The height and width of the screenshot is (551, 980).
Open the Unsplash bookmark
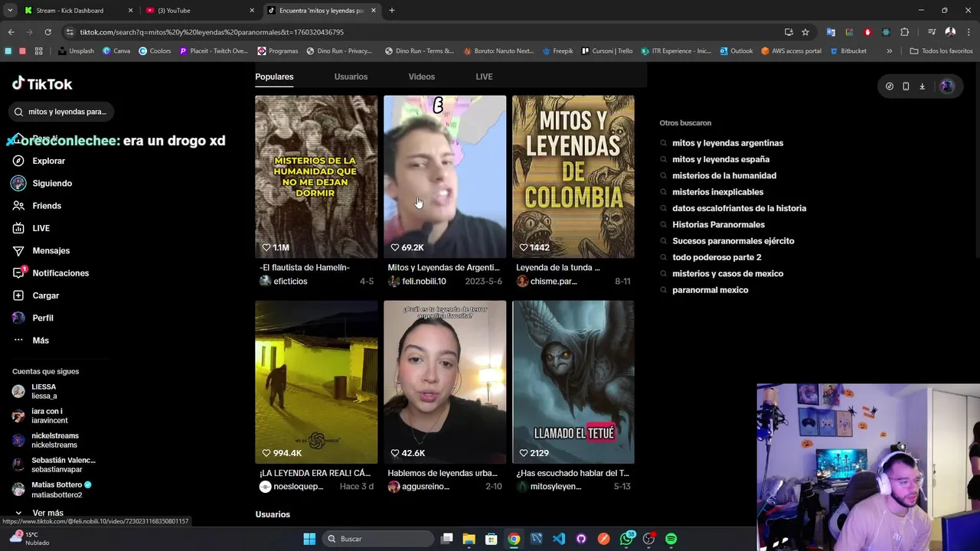click(x=76, y=51)
